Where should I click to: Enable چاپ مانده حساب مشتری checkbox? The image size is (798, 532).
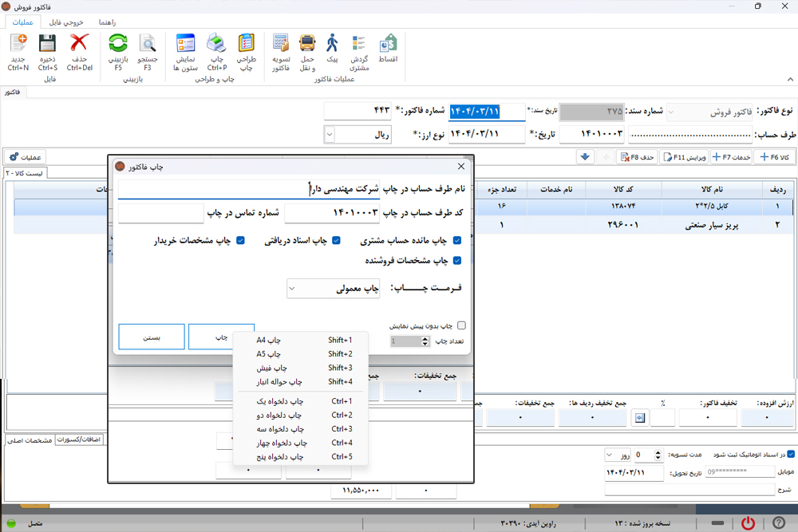click(x=457, y=241)
